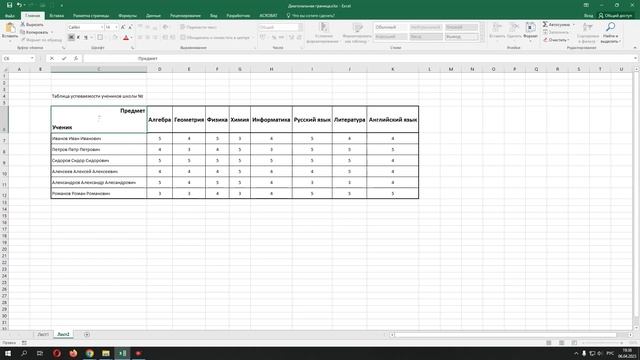The image size is (640, 360).
Task: Open the Copy (Копировать) dropdown arrow
Action: [52, 32]
